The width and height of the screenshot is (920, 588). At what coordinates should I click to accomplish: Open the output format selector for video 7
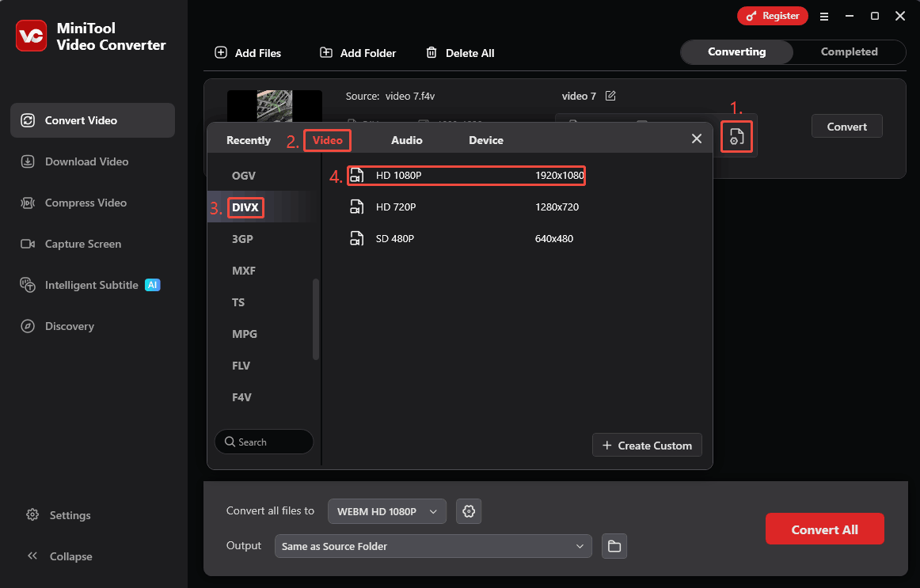click(736, 136)
